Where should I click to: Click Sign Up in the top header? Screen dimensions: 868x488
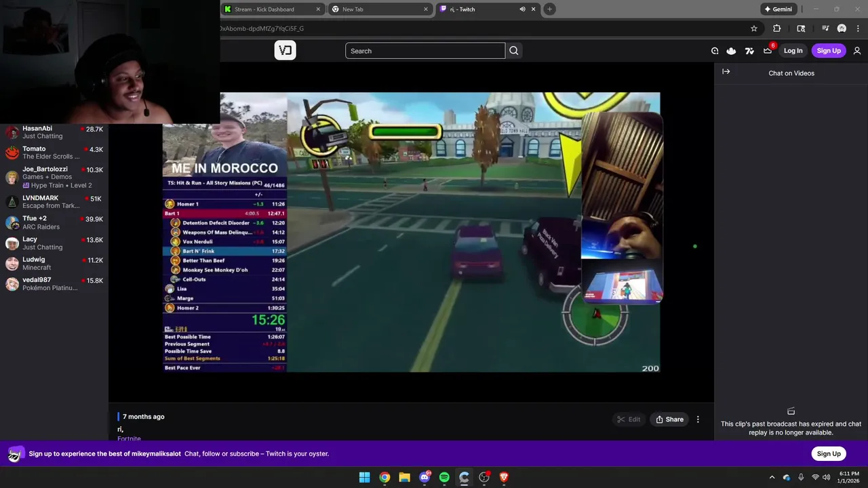pos(829,51)
